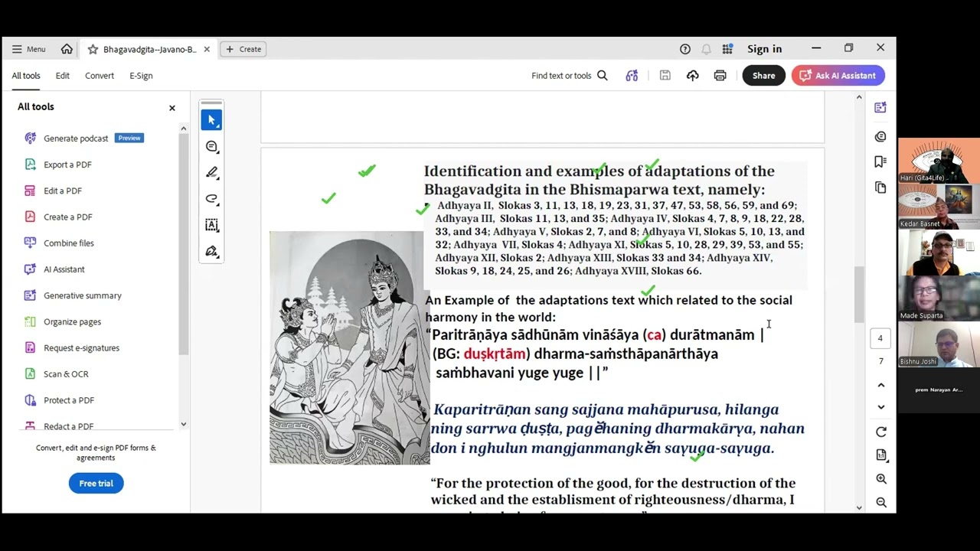The image size is (980, 551).
Task: Click the search magnifier icon
Action: click(x=603, y=75)
